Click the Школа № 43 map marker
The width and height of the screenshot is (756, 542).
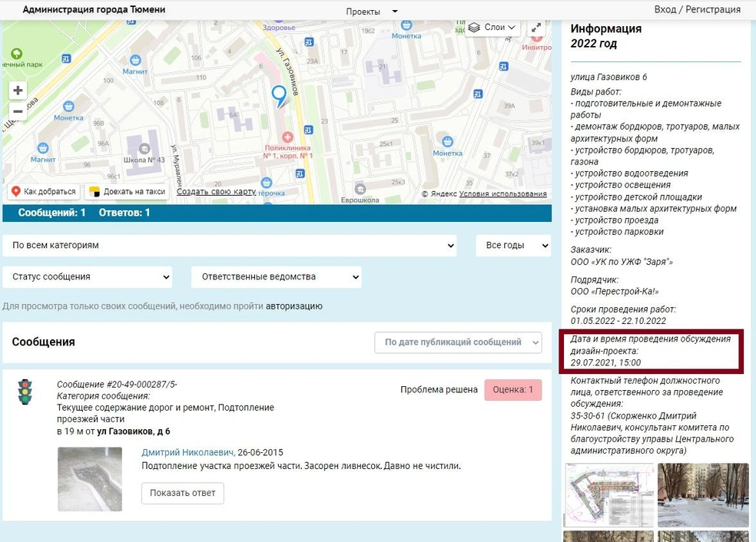(144, 148)
